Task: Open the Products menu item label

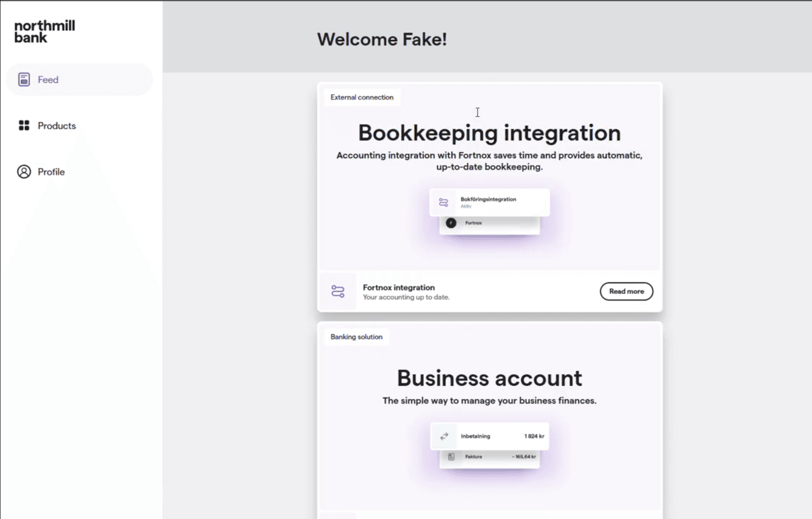Action: click(57, 126)
